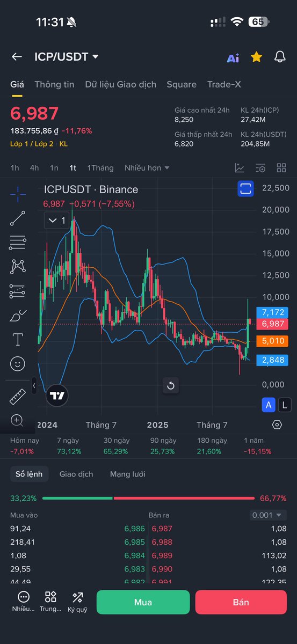This screenshot has height=644, width=297.
Task: Click the 1 năm -15,15% change
Action: [x=257, y=446]
